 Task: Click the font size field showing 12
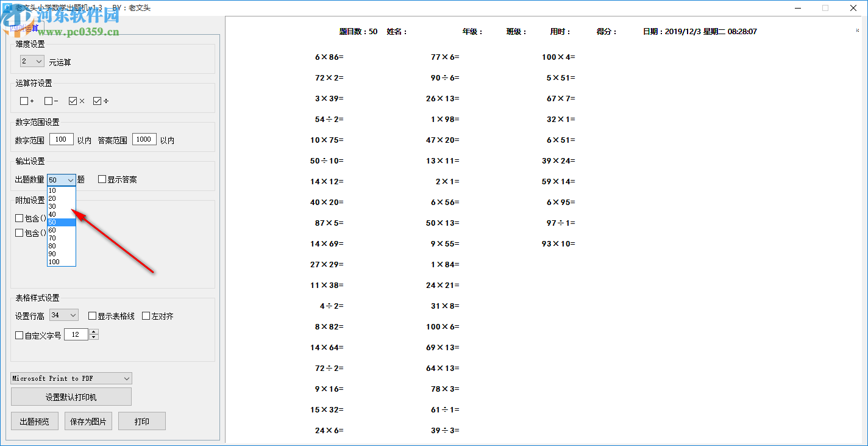(x=76, y=334)
